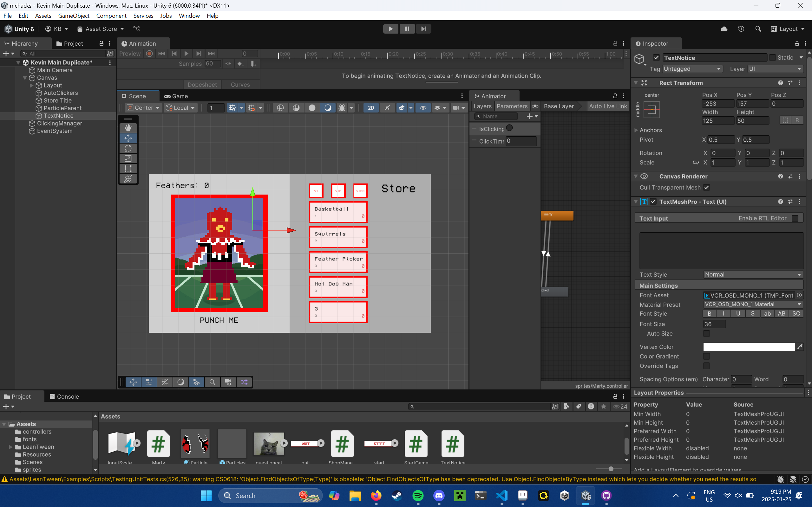Toggle Cull Transparent Mesh checkbox
812x507 pixels.
[706, 188]
